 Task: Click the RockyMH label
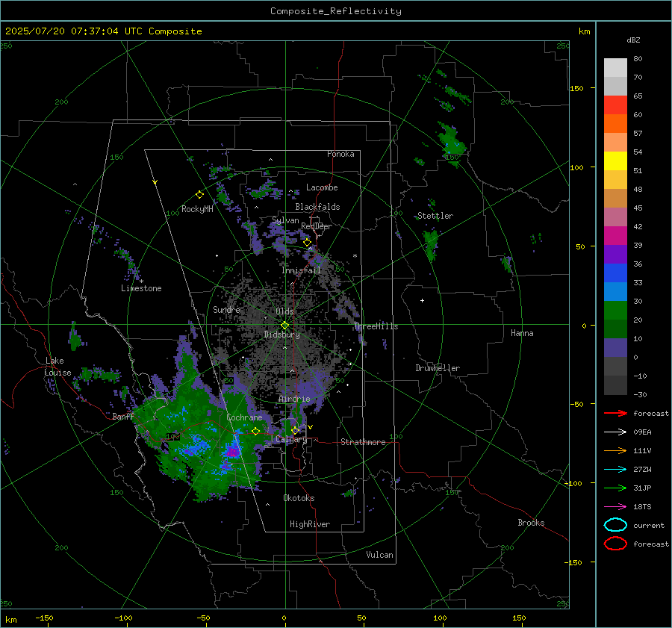197,209
